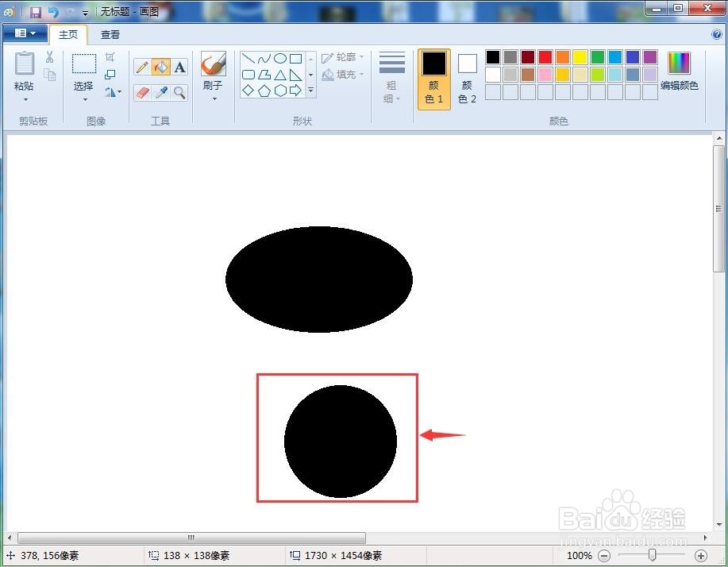The image size is (728, 567).
Task: Select the Eraser tool
Action: pyautogui.click(x=142, y=93)
